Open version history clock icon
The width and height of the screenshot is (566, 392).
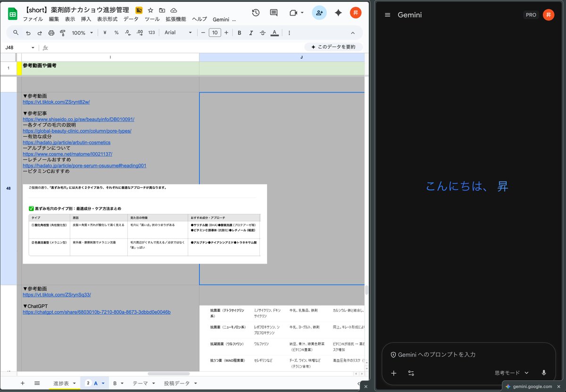coord(256,13)
